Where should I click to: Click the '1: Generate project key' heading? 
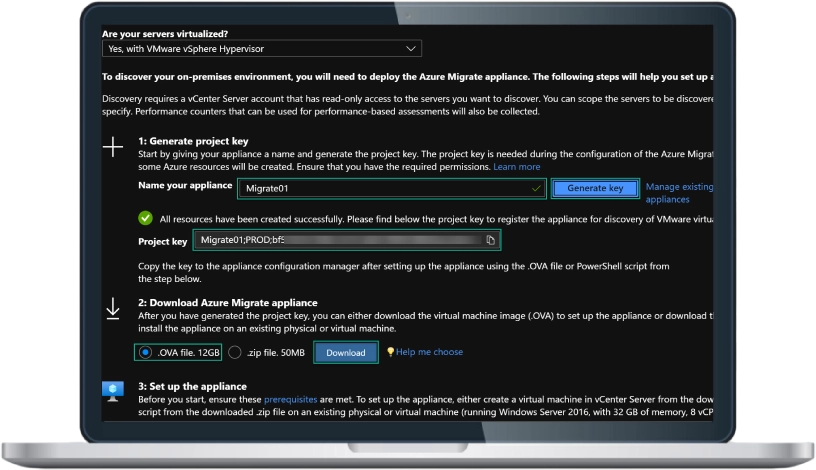pos(193,141)
